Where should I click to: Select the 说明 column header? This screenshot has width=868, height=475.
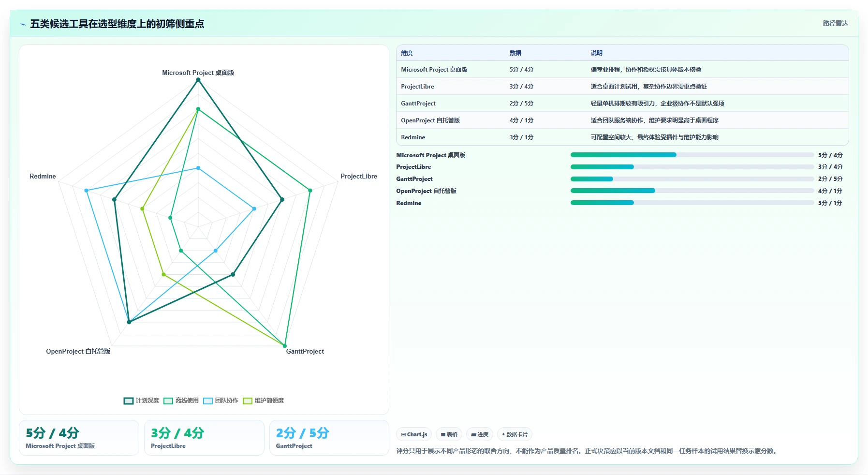[x=596, y=53]
